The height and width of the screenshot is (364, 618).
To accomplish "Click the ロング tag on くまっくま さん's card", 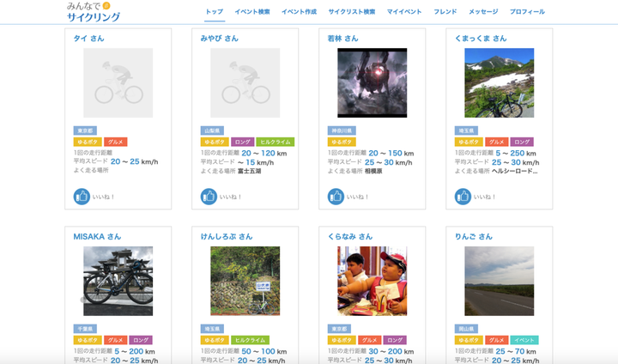I will click(x=522, y=142).
